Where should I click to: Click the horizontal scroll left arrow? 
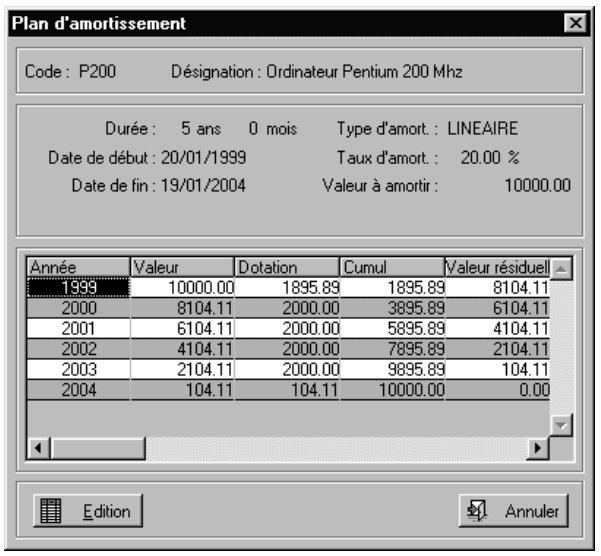(x=38, y=448)
